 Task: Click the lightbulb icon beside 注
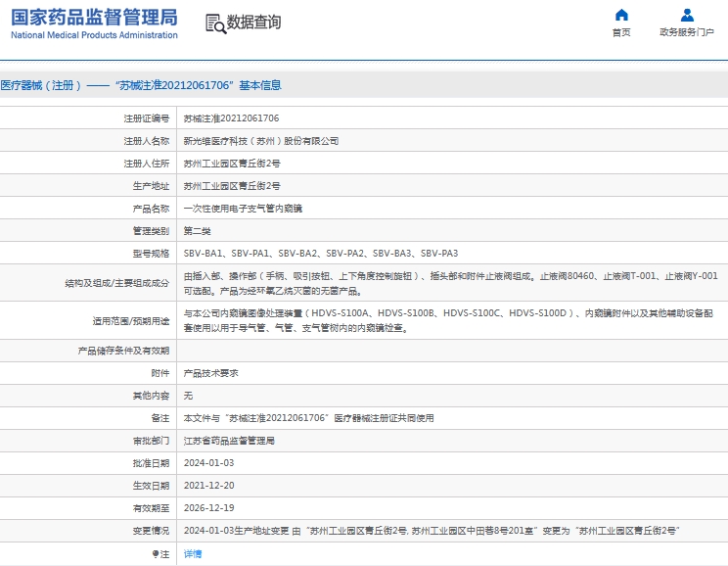point(156,554)
